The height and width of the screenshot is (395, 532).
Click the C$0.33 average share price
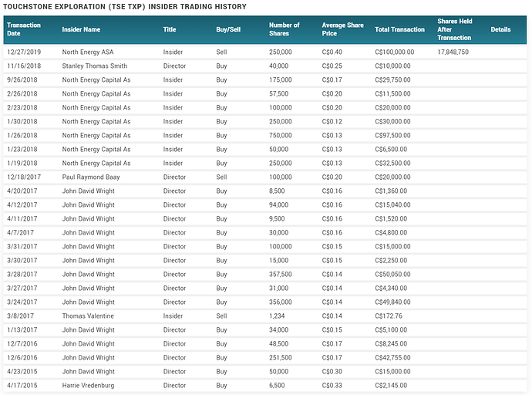pyautogui.click(x=332, y=386)
